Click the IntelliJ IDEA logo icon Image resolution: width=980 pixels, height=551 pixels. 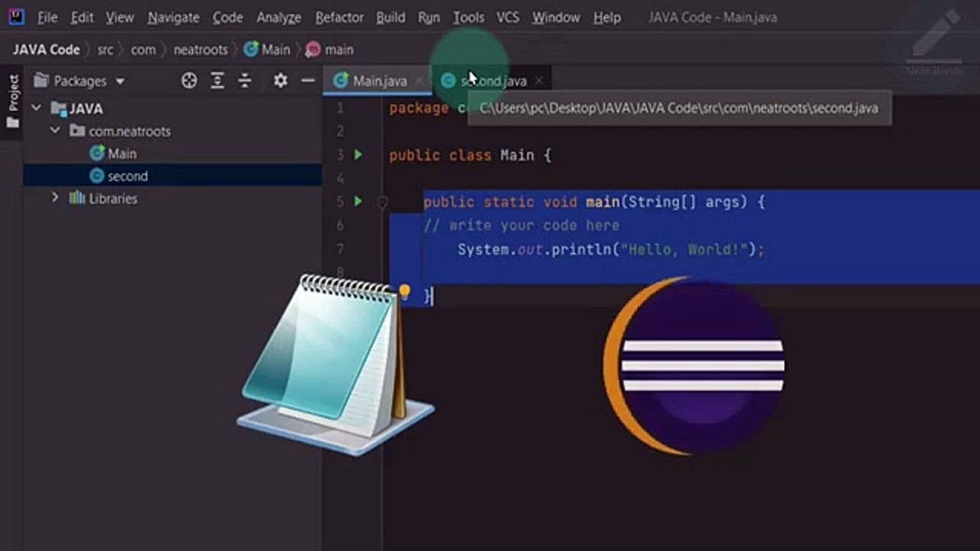[16, 17]
